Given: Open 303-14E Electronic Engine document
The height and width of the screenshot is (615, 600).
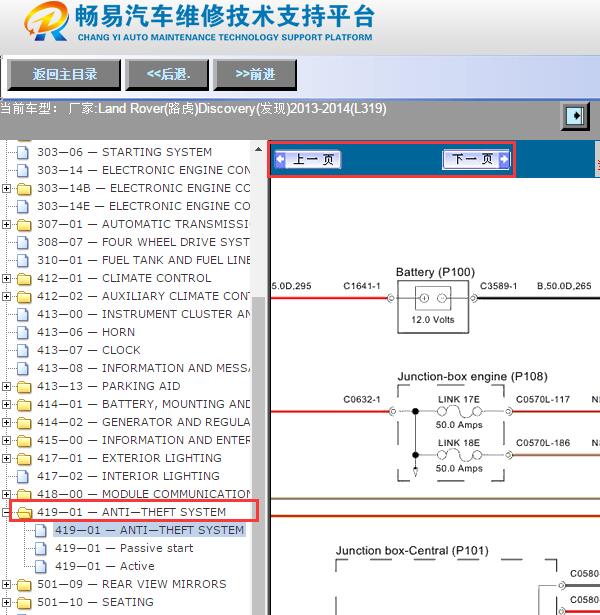Looking at the screenshot, I should pyautogui.click(x=144, y=206).
